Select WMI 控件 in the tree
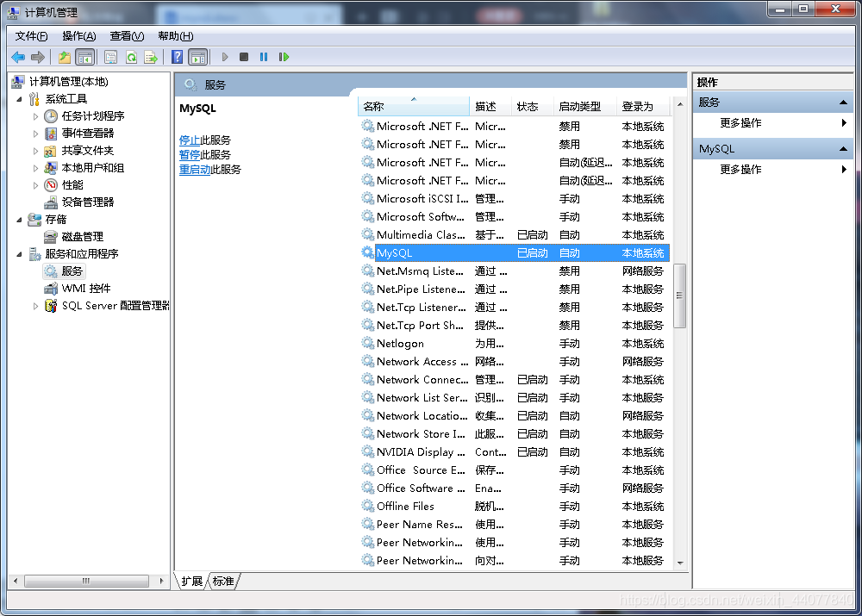This screenshot has height=616, width=862. (x=85, y=289)
